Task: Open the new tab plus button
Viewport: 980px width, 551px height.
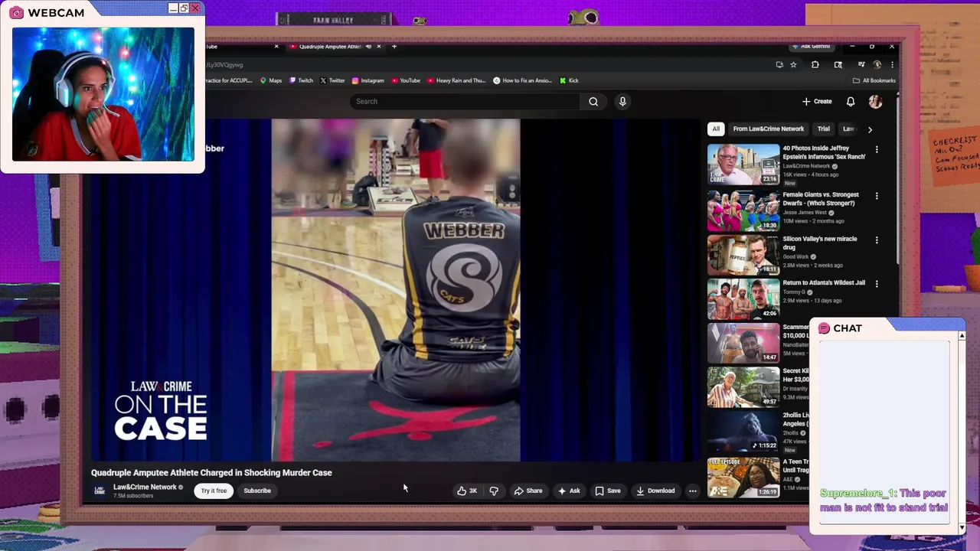Action: 394,47
